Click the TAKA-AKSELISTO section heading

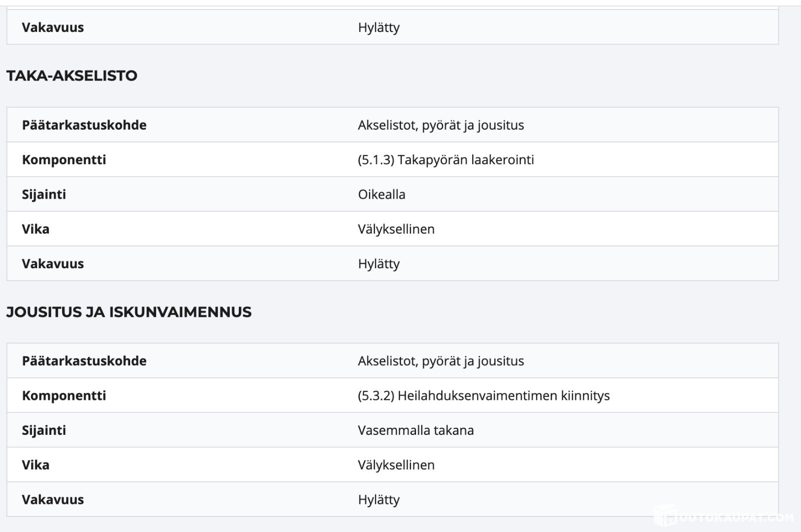tap(72, 76)
